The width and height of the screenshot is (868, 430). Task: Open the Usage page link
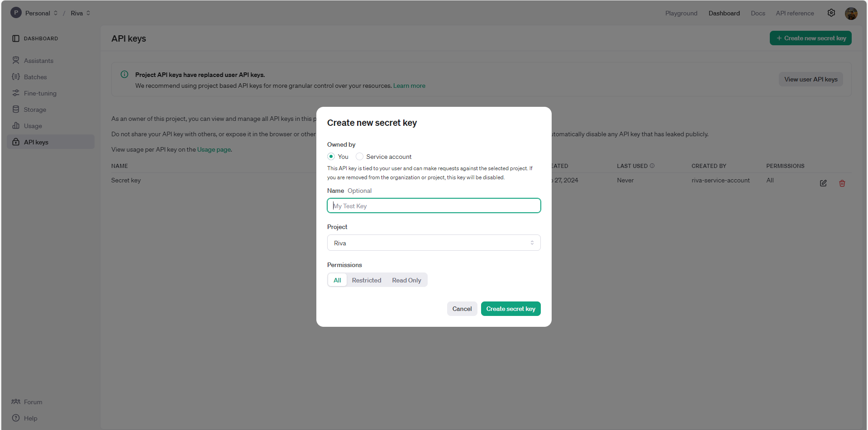pos(214,149)
